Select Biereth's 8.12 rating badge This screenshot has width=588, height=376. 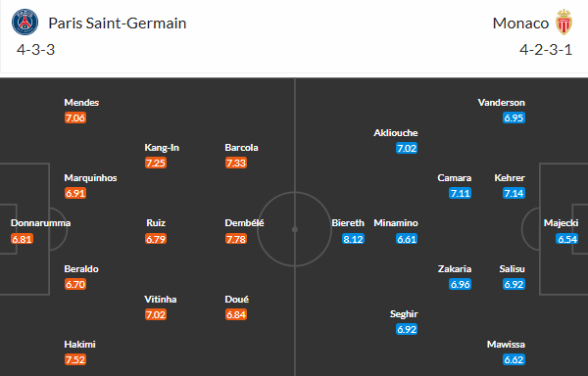coord(353,239)
